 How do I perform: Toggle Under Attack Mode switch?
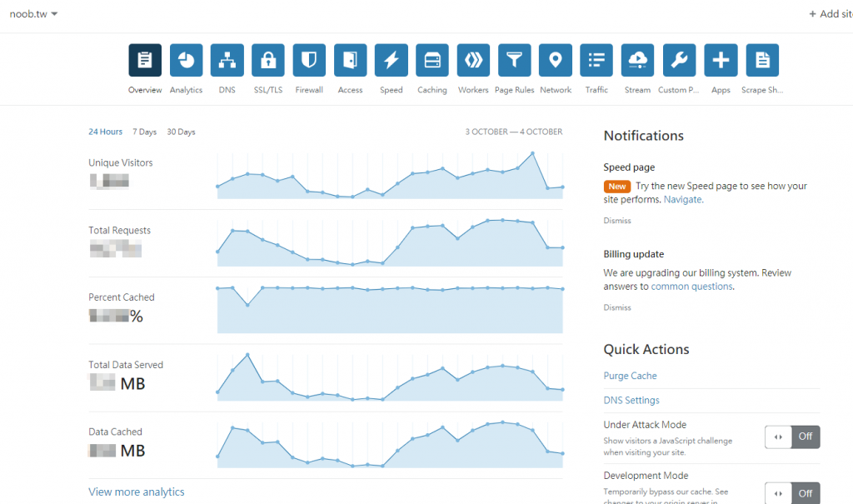792,437
